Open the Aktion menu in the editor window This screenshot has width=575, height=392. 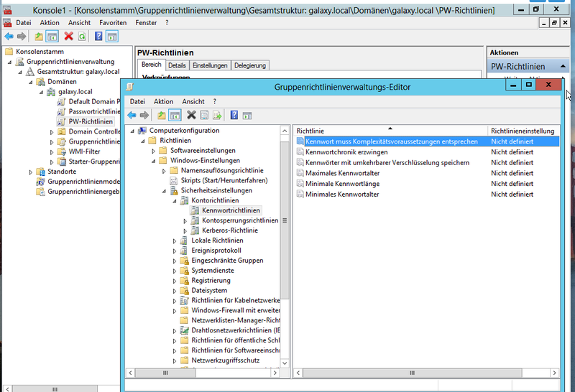[163, 101]
